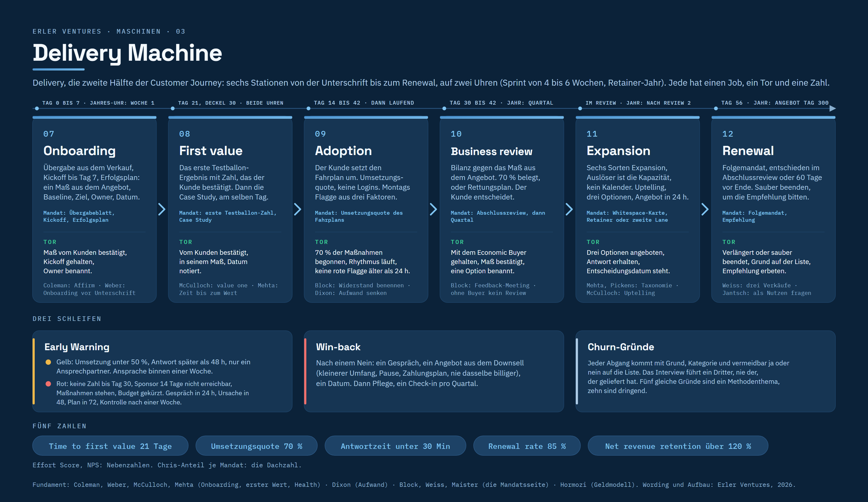Image resolution: width=868 pixels, height=502 pixels.
Task: Click the timeline arrowhead at the far end
Action: tap(832, 108)
